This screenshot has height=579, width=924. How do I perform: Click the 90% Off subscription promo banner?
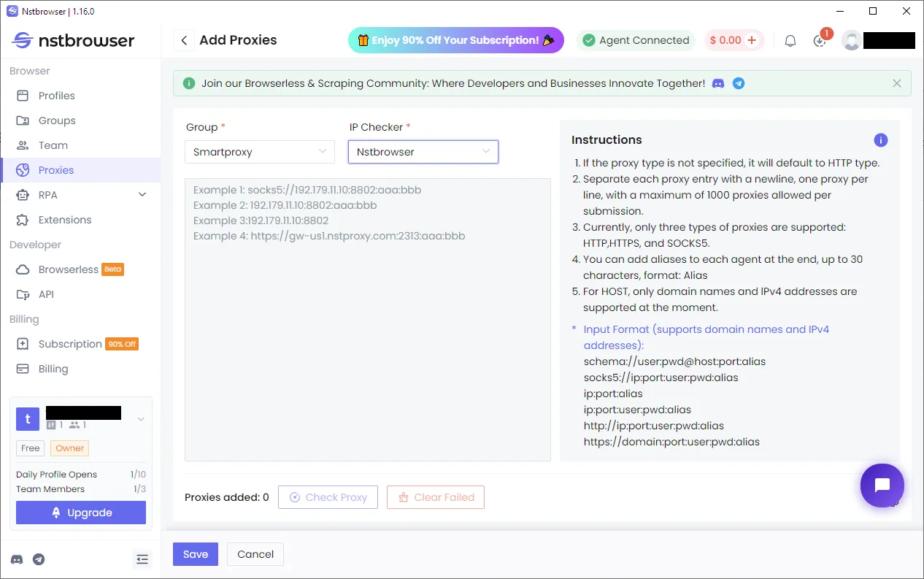click(456, 40)
